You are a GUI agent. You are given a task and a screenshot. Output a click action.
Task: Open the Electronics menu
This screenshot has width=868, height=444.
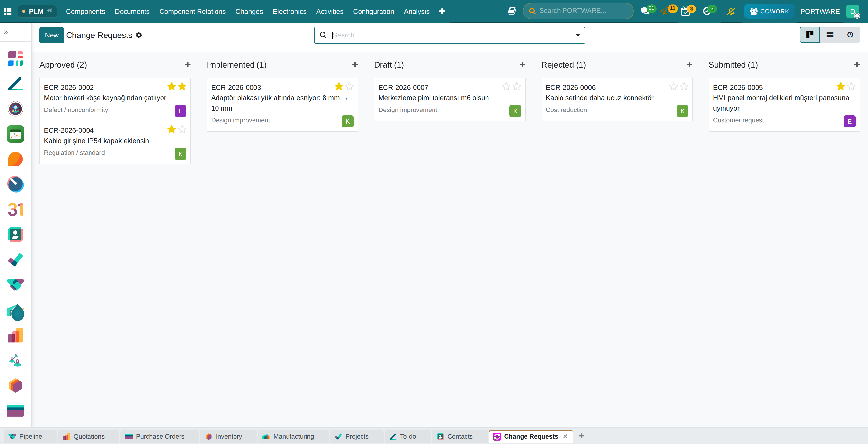[289, 11]
